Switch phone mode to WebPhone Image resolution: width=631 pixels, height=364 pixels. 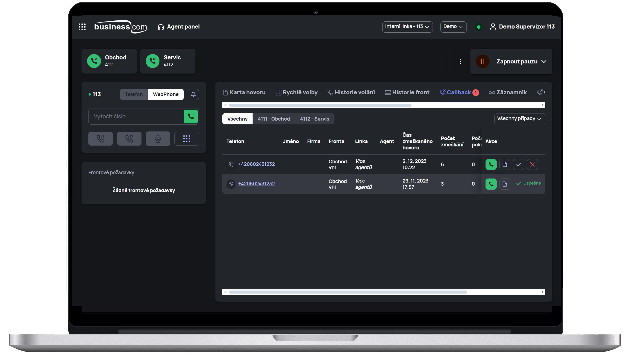(x=166, y=94)
